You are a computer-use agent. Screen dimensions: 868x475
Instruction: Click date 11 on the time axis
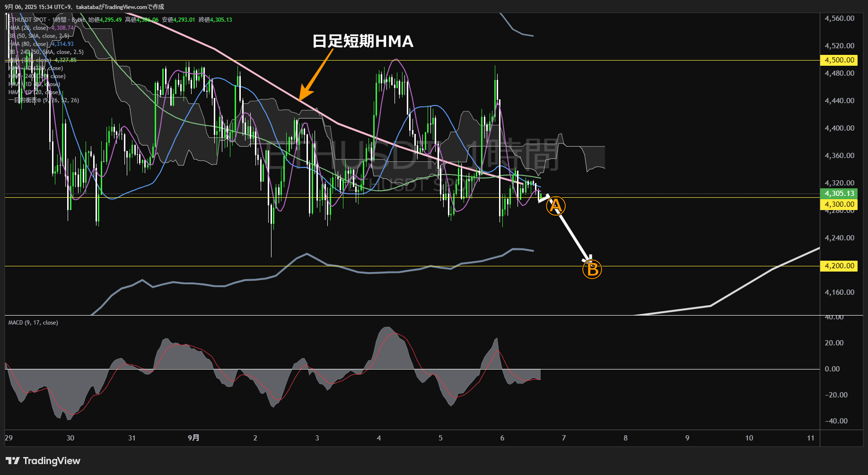point(811,438)
